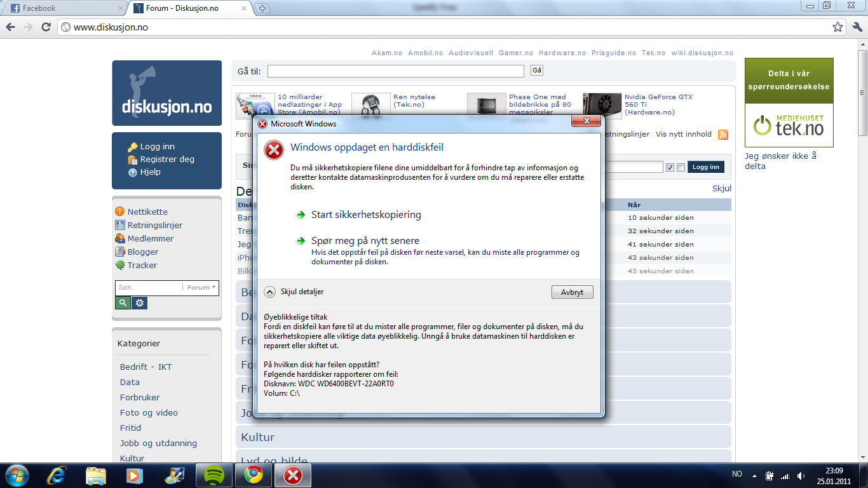Click Avbryt in the error dialog
868x488 pixels.
pos(572,292)
